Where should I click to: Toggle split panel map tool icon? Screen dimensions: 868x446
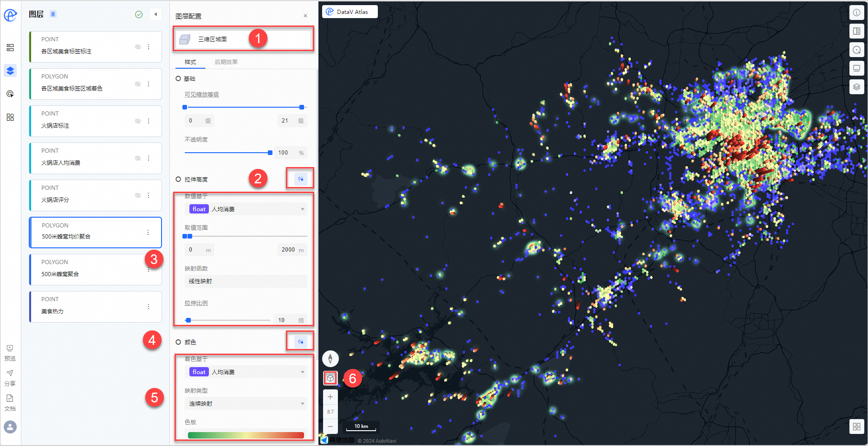856,31
